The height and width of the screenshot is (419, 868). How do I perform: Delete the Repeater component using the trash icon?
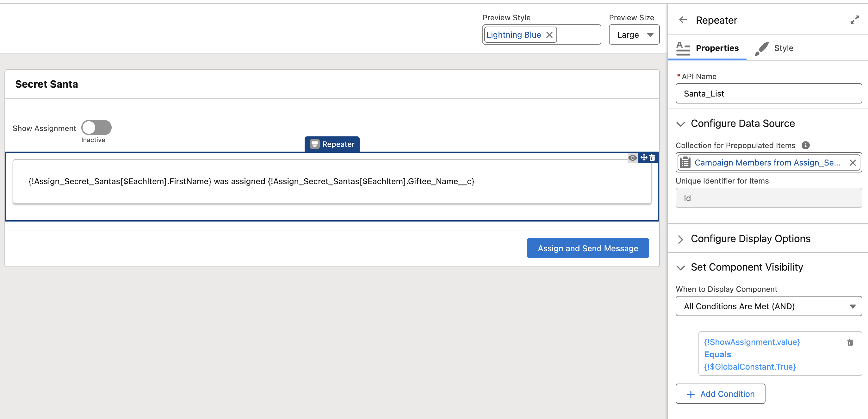pos(652,157)
